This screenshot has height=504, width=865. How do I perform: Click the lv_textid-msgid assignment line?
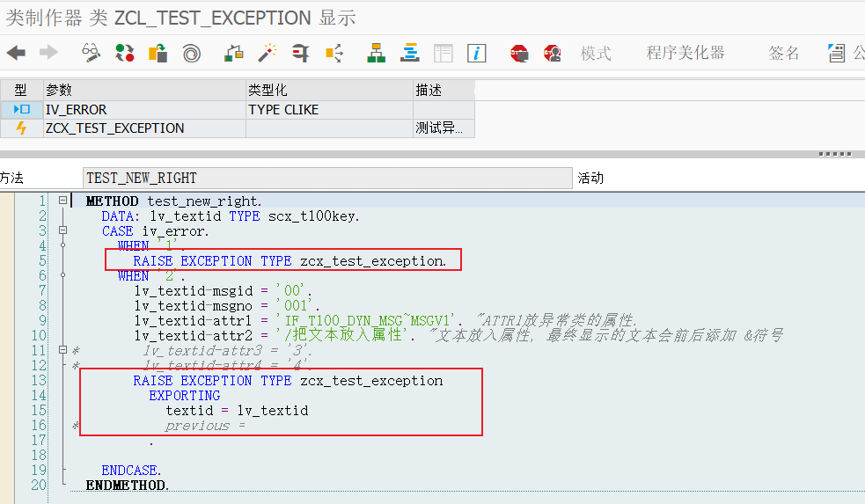pos(223,290)
